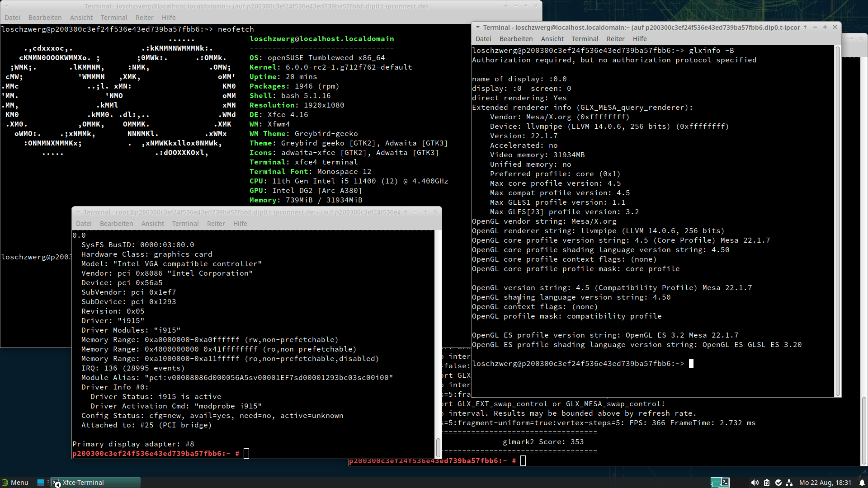Open Ansicht menu in neofetch terminal
This screenshot has height=488, width=868.
[x=81, y=18]
